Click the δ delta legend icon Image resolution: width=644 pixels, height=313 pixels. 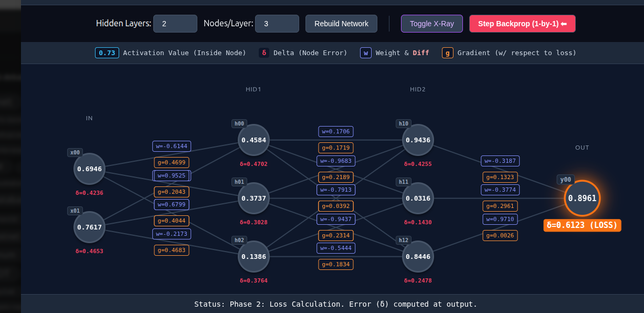click(x=264, y=53)
